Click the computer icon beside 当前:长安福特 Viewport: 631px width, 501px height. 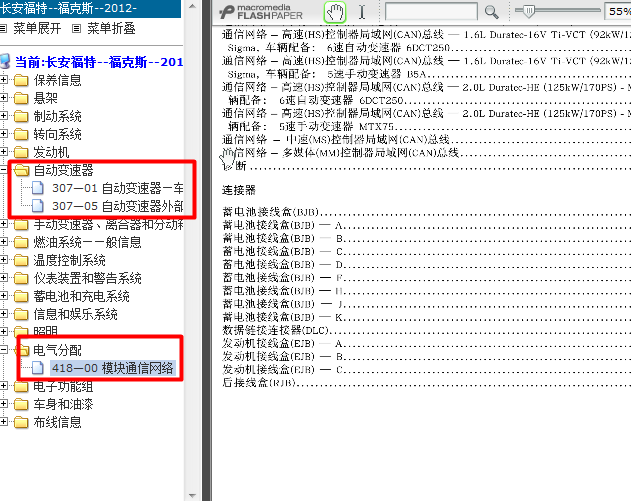pyautogui.click(x=5, y=62)
